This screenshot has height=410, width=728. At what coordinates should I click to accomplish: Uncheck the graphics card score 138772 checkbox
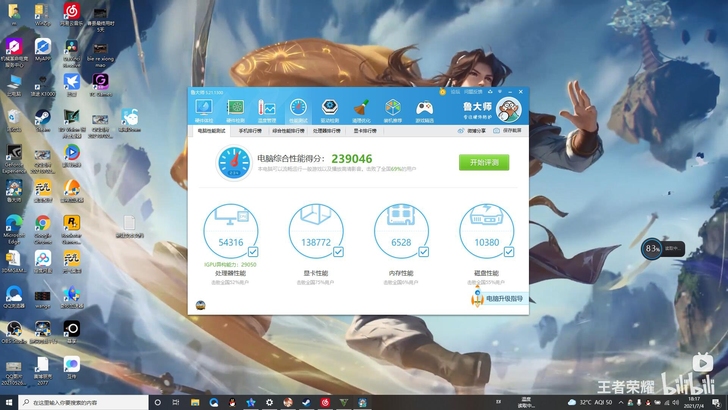[x=338, y=252]
